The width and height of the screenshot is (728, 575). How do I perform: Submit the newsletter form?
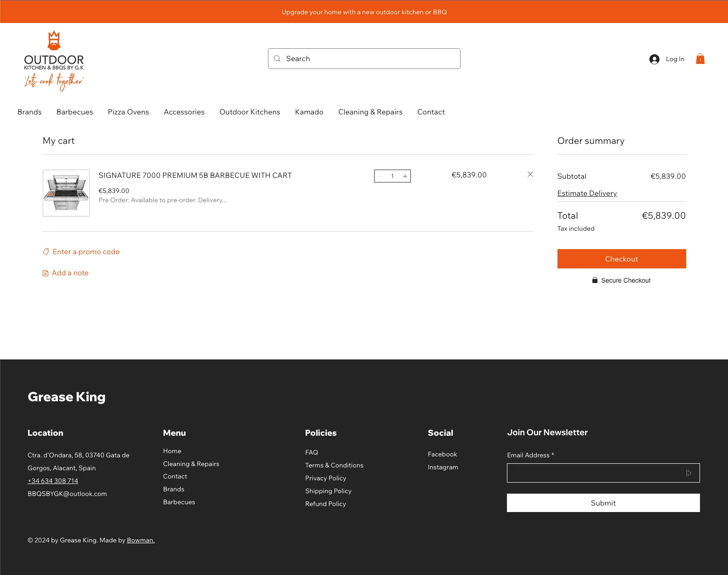tap(603, 503)
